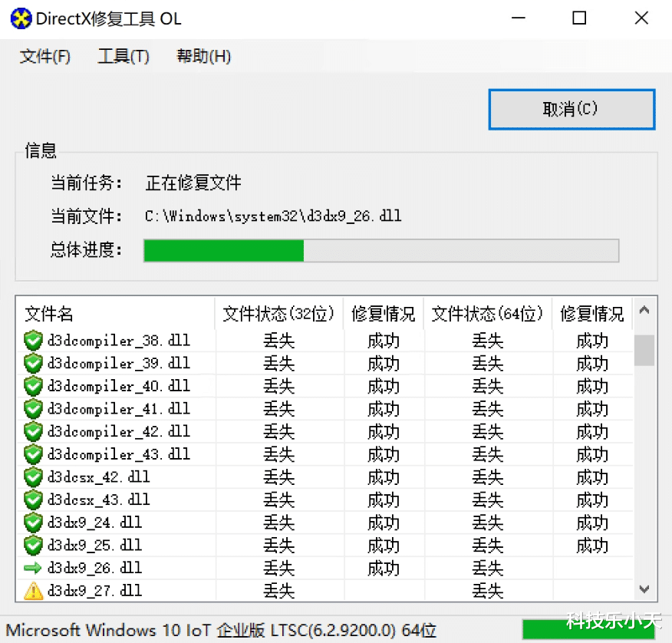Click 32-bit 成功 result for d3dx9_26.dll
The image size is (672, 643).
tap(383, 569)
